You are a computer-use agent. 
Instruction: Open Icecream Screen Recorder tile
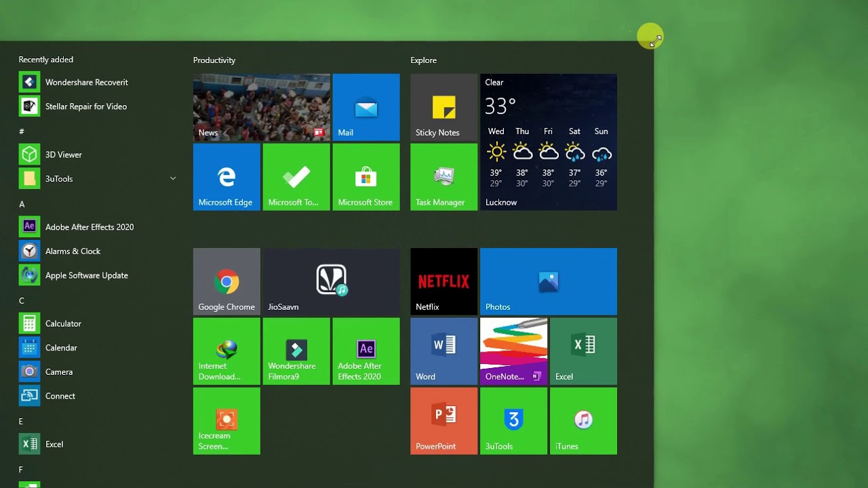226,421
